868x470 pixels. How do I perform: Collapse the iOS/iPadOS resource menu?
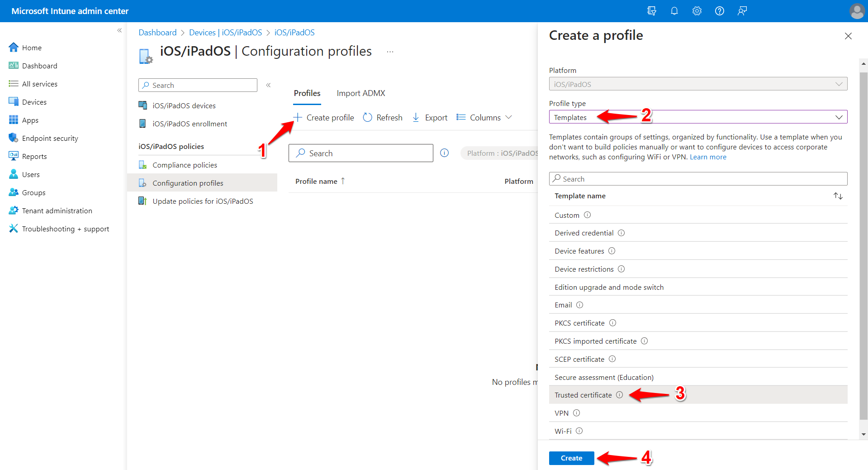(x=268, y=85)
